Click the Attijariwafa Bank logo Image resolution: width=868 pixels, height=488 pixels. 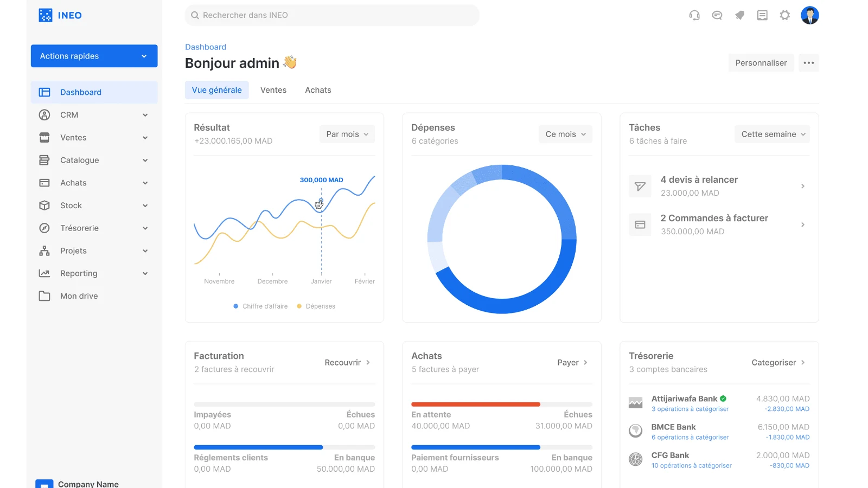click(x=636, y=402)
